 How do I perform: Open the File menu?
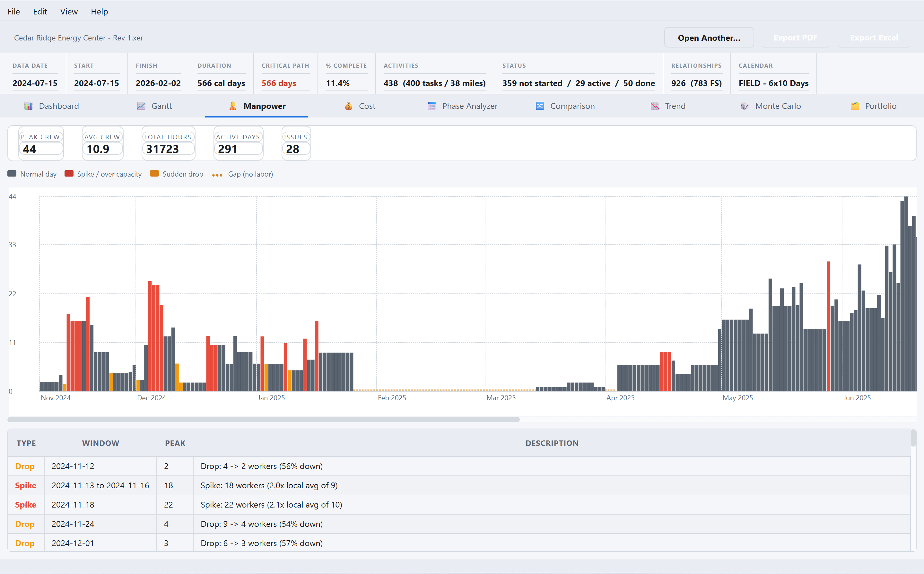[x=14, y=11]
